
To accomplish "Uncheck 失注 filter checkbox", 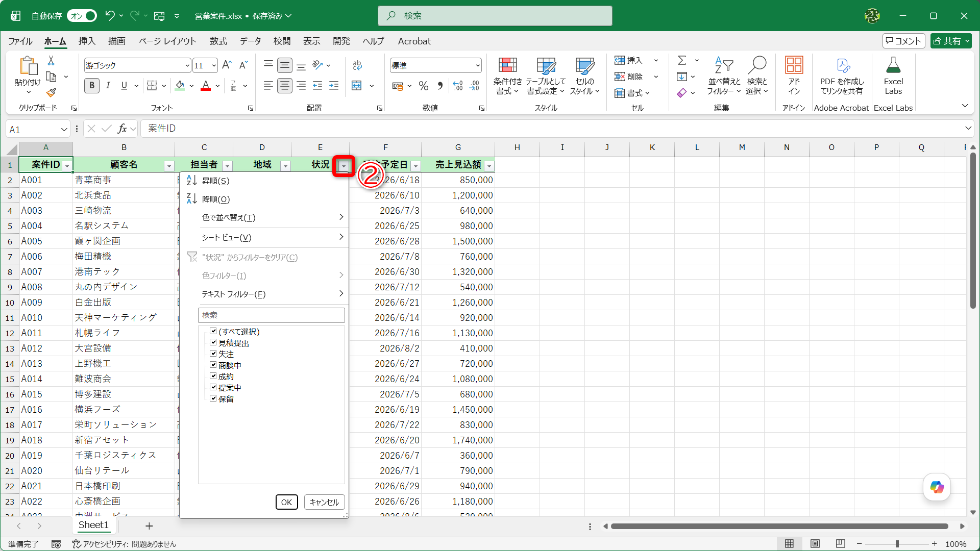I will [x=213, y=354].
